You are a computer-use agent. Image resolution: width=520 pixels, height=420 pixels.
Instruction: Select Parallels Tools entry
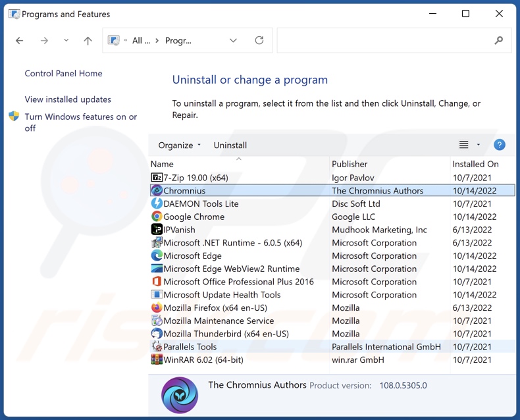[332, 346]
